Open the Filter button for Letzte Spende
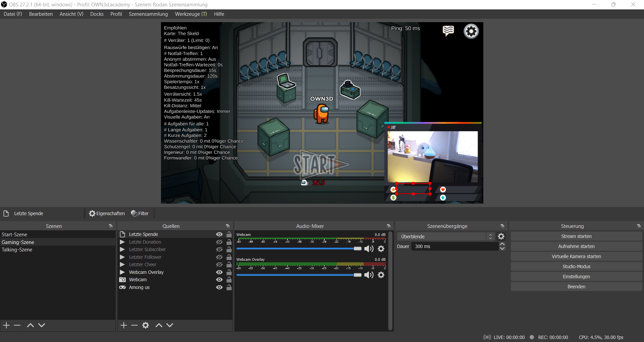Image resolution: width=644 pixels, height=342 pixels. [140, 213]
